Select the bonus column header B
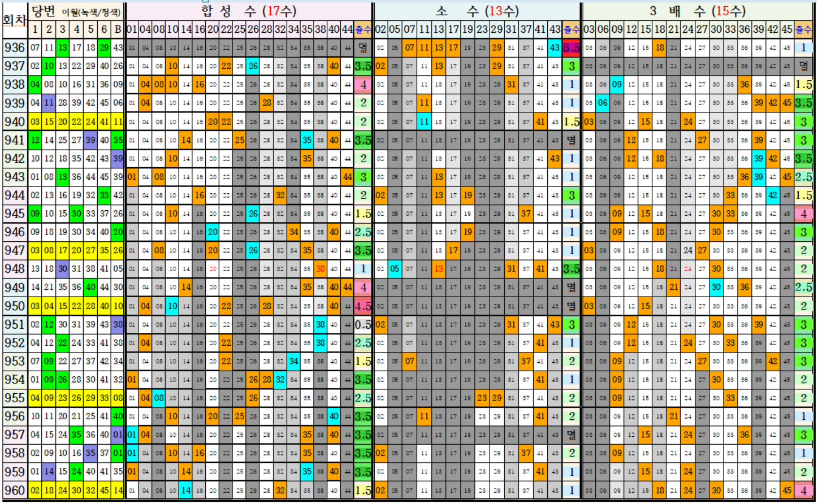The width and height of the screenshot is (818, 504). tap(117, 29)
